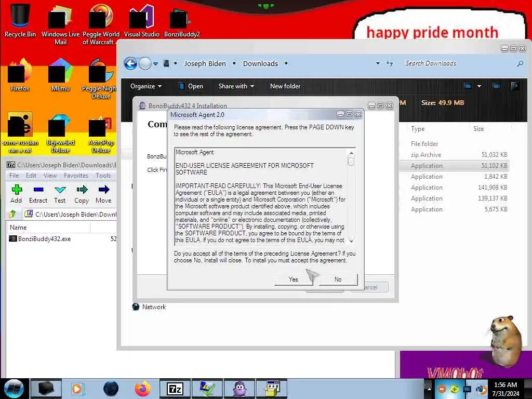The image size is (532, 399).
Task: Click 7-Zip up one level icon
Action: (12, 214)
